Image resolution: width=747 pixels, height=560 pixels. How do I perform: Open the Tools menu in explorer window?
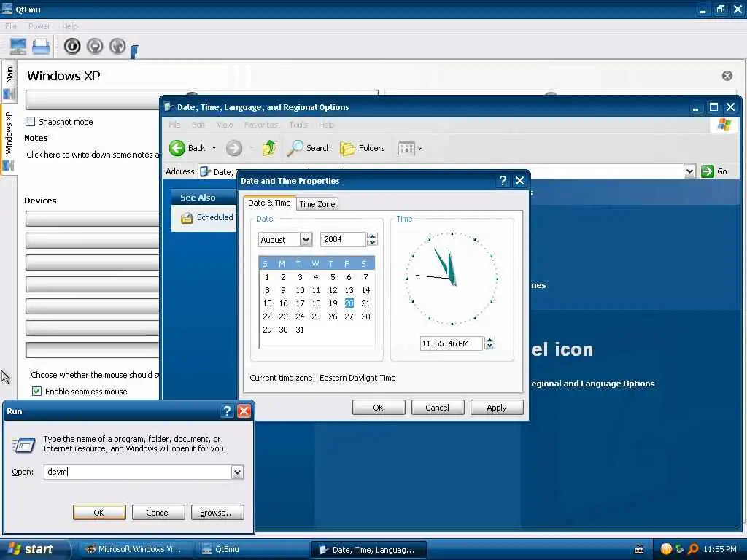click(x=298, y=125)
